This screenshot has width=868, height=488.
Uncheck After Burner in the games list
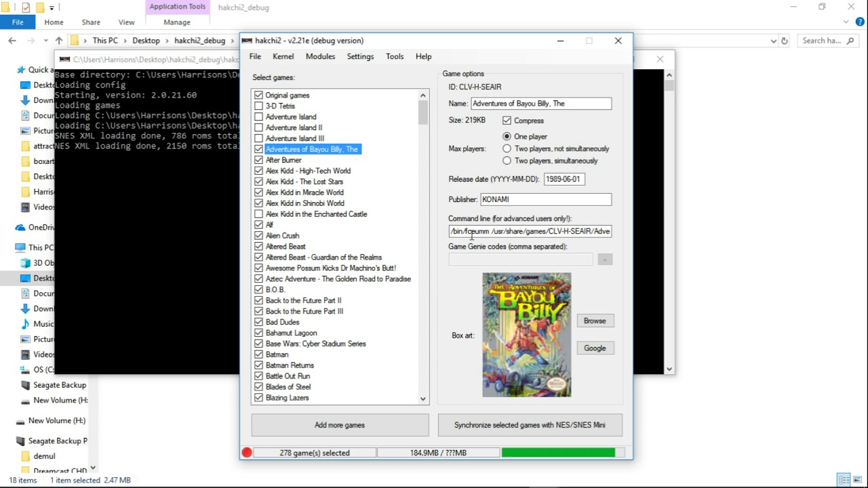(x=258, y=160)
